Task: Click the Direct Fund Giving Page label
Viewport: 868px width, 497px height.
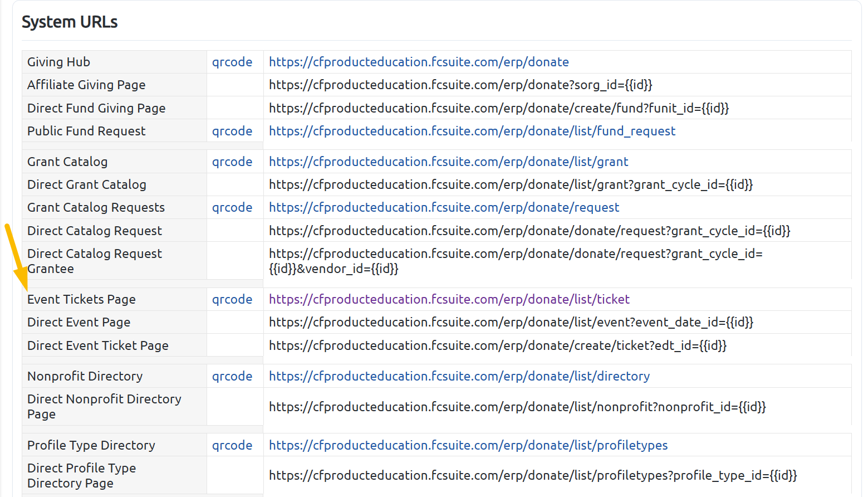Action: pyautogui.click(x=96, y=108)
